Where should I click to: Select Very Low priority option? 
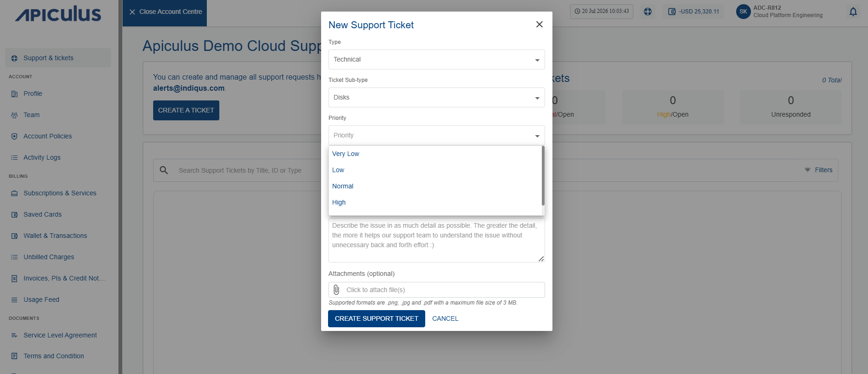(x=435, y=154)
